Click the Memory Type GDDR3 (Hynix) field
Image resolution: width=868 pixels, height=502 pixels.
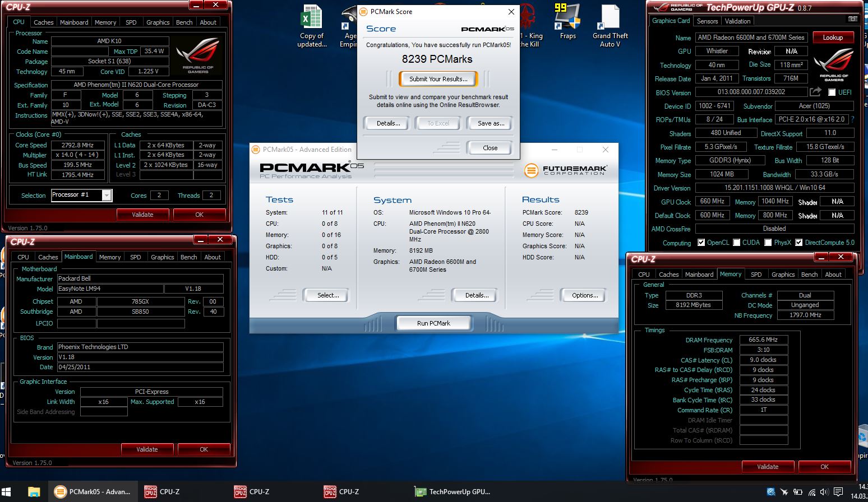(x=730, y=160)
